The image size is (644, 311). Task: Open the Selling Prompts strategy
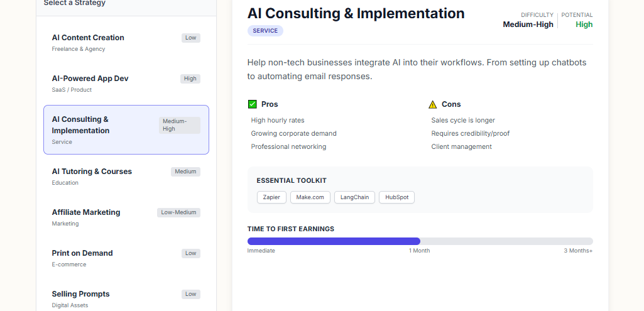tap(126, 298)
